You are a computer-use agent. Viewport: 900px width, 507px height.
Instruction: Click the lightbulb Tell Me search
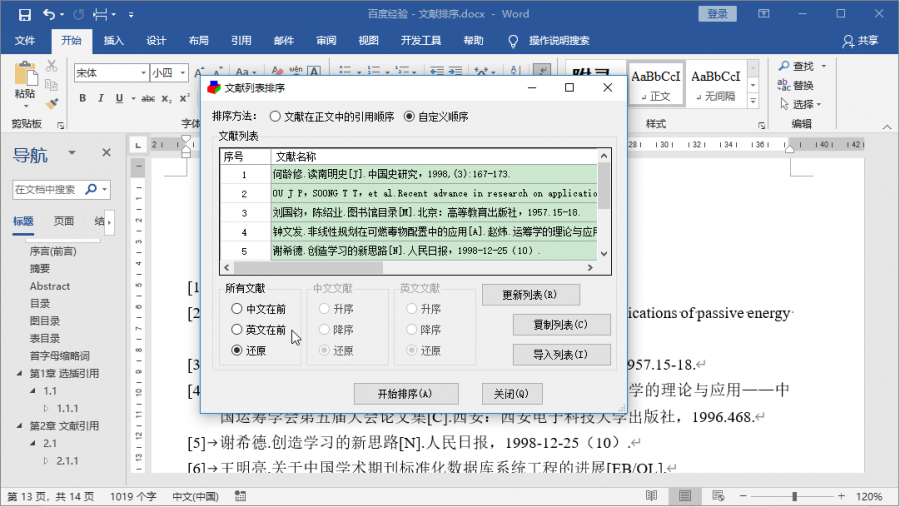[x=513, y=41]
